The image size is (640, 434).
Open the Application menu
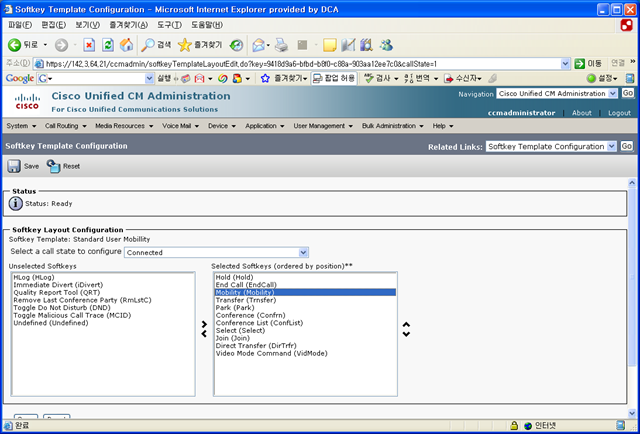point(264,126)
